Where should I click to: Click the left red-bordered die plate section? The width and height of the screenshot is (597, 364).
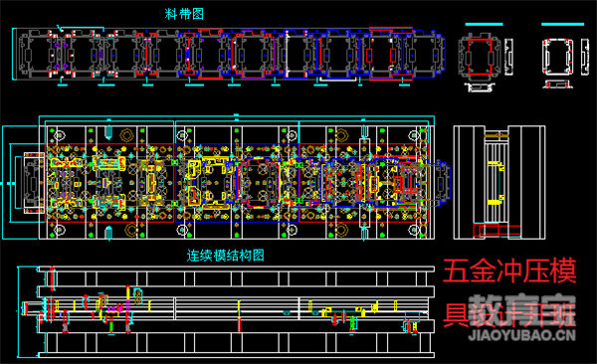point(109,183)
